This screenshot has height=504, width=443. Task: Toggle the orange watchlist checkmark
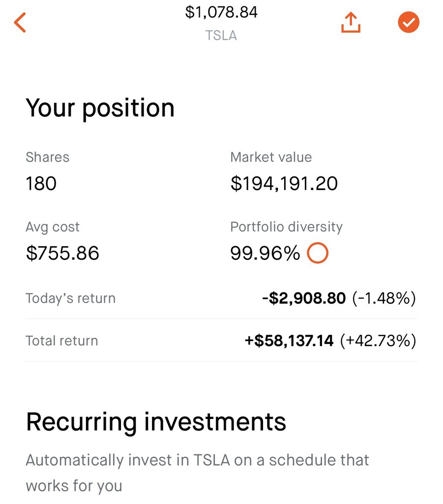click(x=408, y=22)
